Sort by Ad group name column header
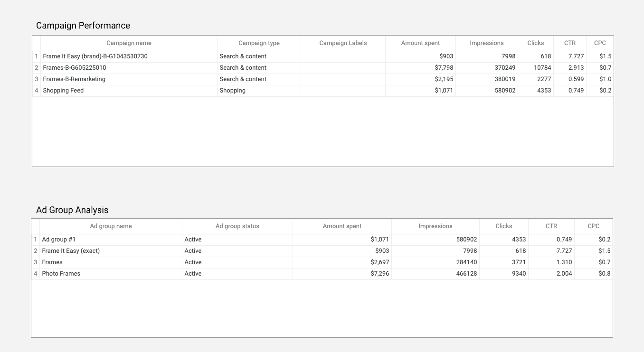The image size is (644, 352). 111,226
